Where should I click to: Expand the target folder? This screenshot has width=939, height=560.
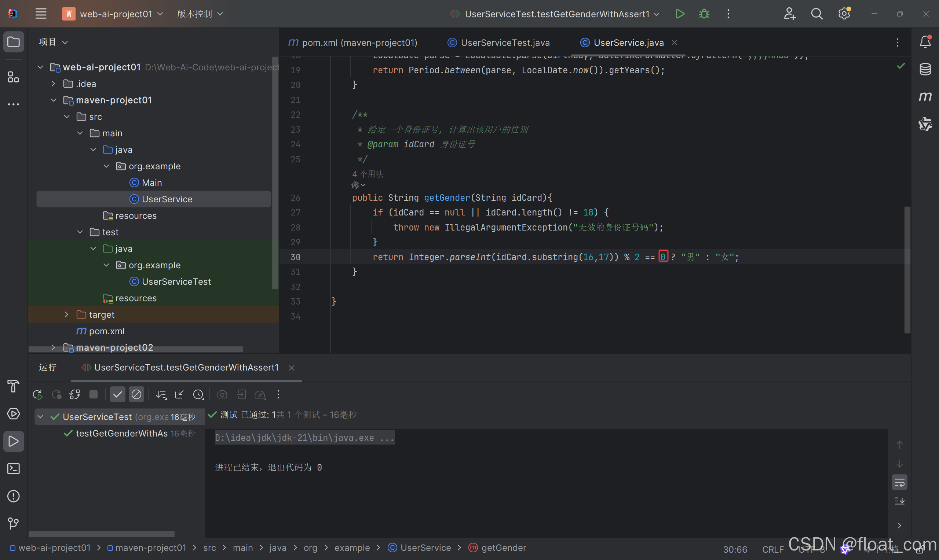click(66, 314)
